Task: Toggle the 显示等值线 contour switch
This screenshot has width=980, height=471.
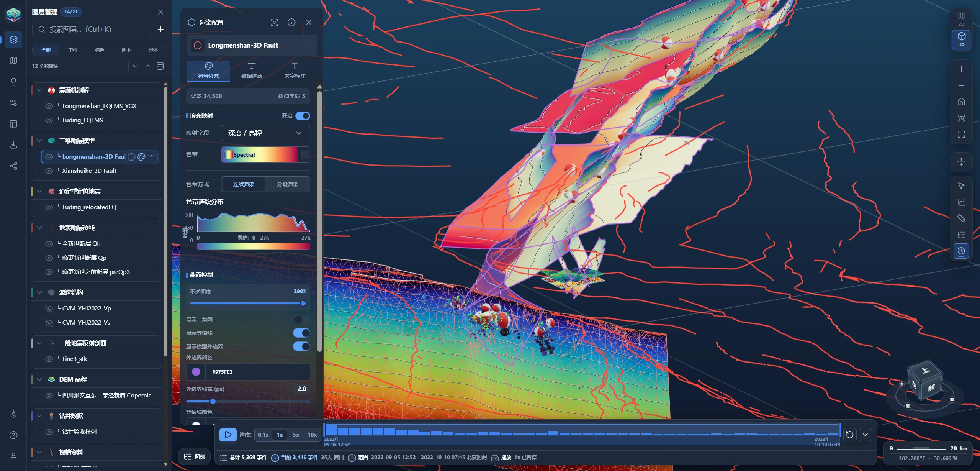Action: 302,333
